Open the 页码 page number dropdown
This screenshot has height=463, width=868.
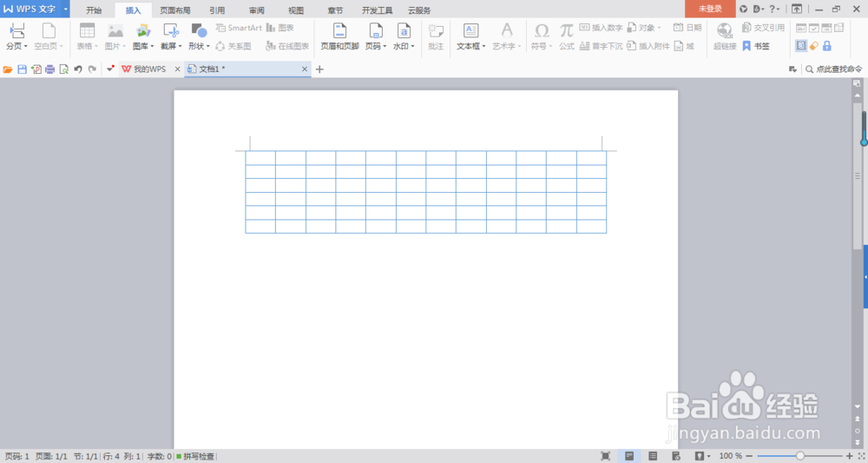[x=376, y=37]
